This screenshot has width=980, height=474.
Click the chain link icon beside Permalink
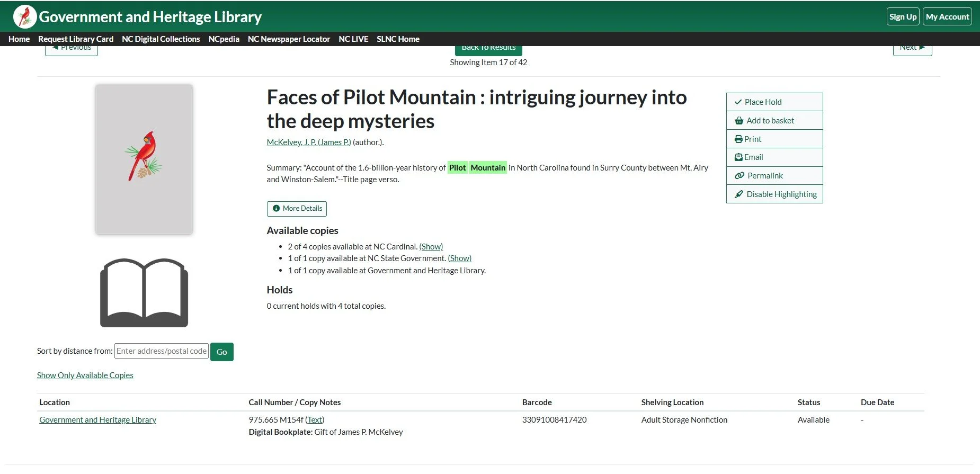(740, 176)
